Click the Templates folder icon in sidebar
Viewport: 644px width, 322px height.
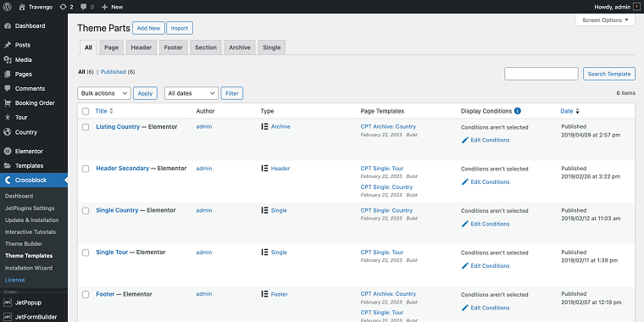click(8, 165)
